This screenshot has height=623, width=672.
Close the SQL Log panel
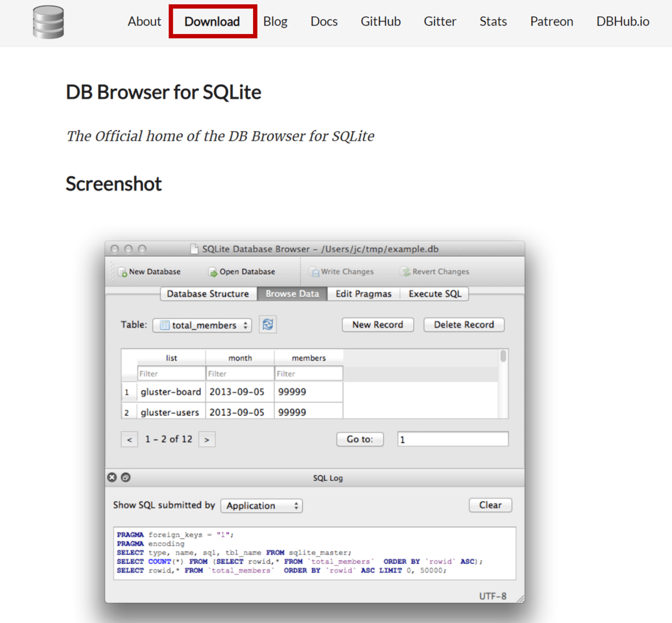[x=112, y=477]
